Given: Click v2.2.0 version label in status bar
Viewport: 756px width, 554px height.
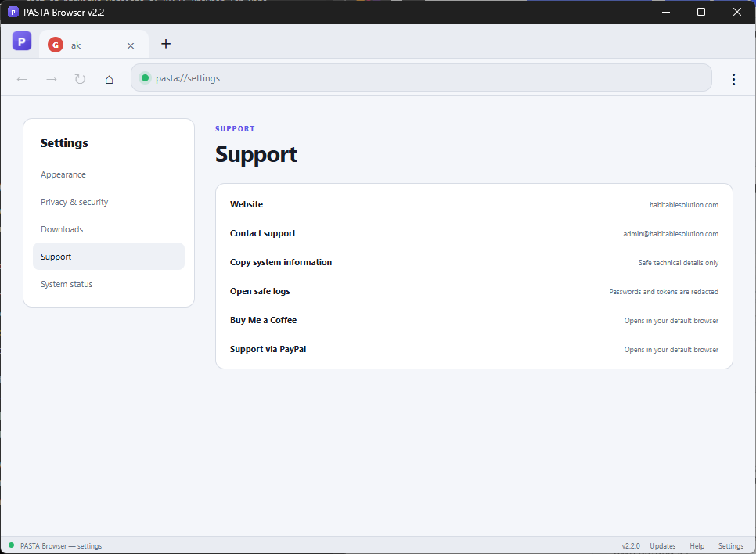Looking at the screenshot, I should tap(631, 546).
